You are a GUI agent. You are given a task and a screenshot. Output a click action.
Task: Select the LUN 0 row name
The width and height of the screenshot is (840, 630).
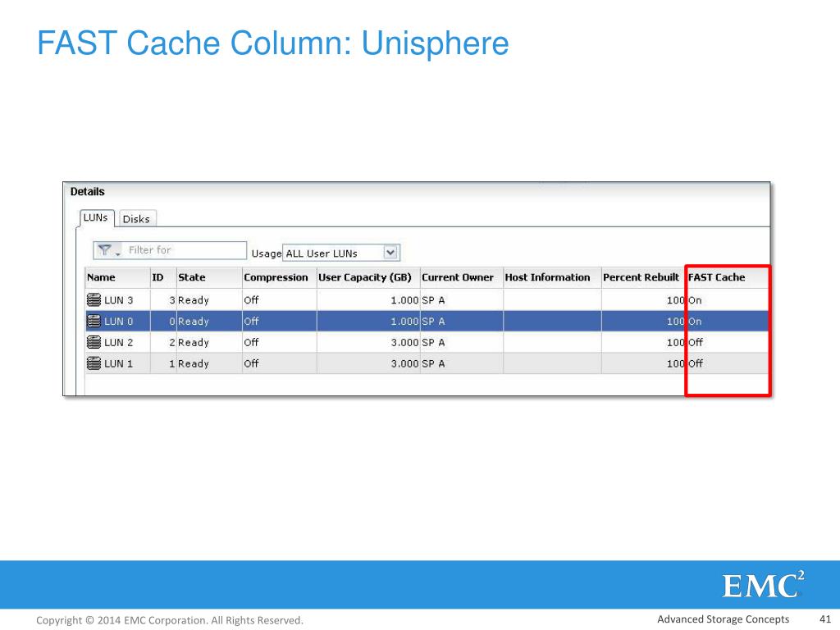[x=118, y=322]
